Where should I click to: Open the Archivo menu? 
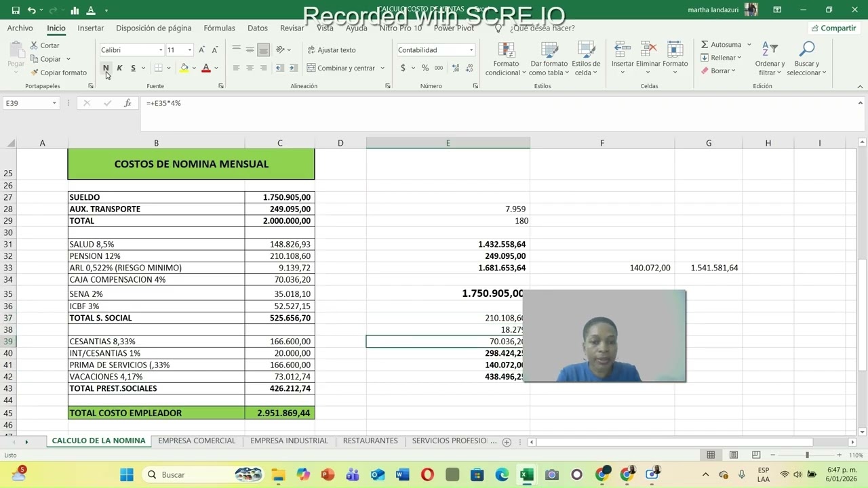pyautogui.click(x=20, y=28)
